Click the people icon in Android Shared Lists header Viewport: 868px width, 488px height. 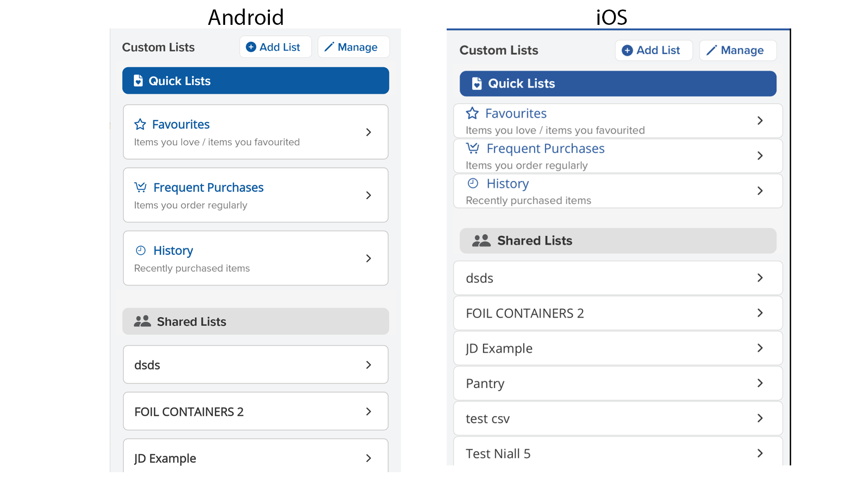142,321
